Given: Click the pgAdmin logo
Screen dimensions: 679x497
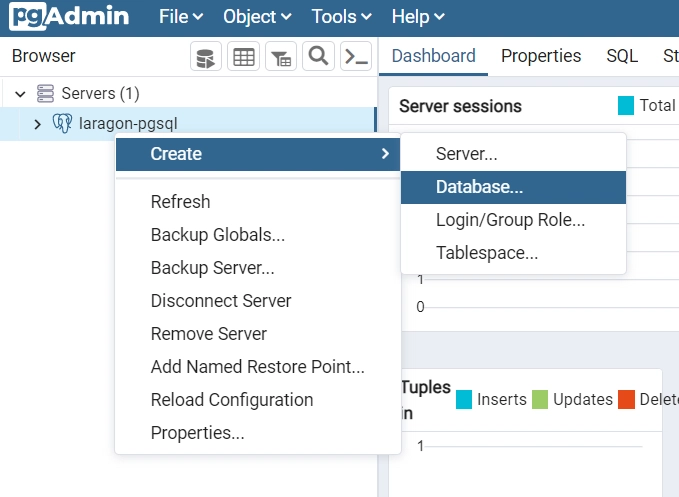Looking at the screenshot, I should tap(69, 16).
